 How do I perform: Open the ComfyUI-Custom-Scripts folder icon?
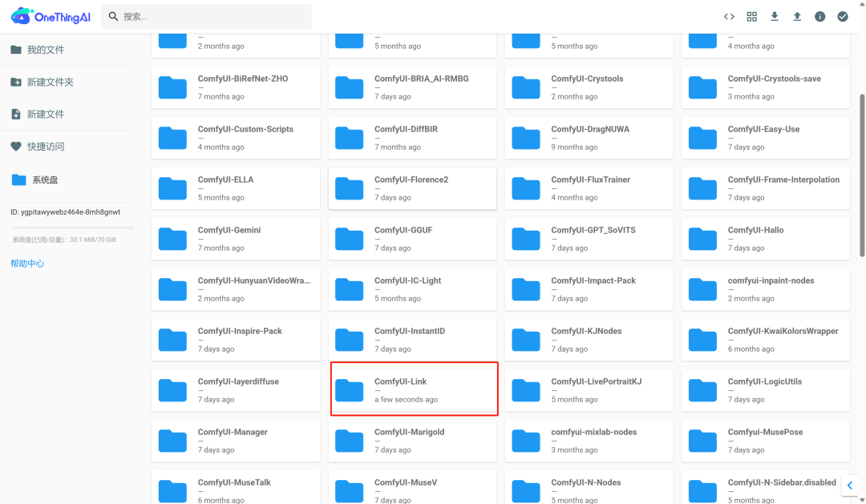(172, 138)
